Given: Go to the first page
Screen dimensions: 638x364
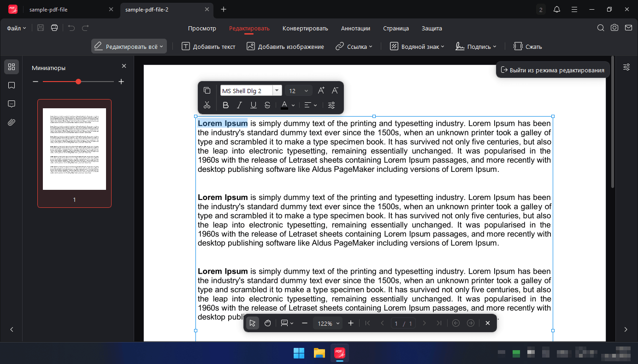Looking at the screenshot, I should click(x=367, y=323).
